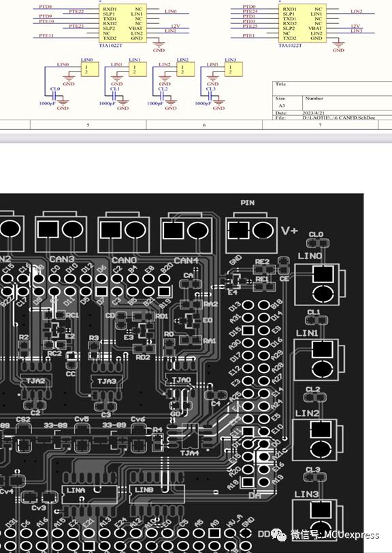Select the LINA chip footprint
The image size is (392, 553).
click(x=89, y=494)
